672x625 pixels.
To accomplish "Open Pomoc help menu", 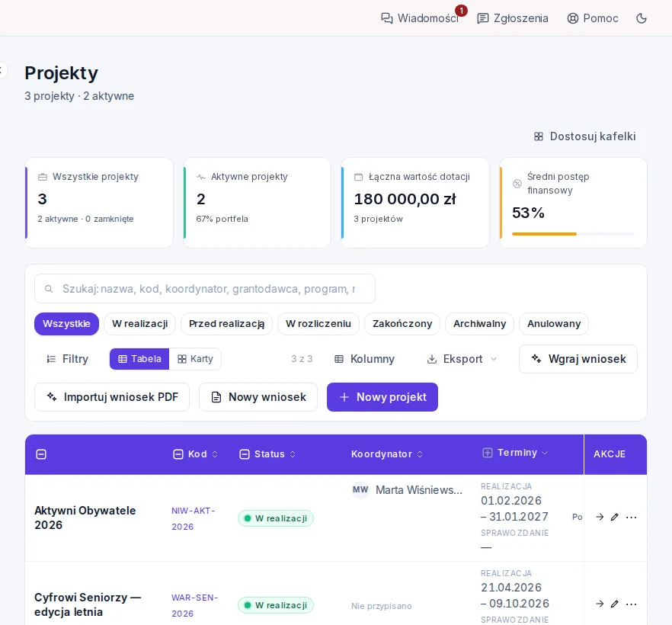I will coord(593,18).
